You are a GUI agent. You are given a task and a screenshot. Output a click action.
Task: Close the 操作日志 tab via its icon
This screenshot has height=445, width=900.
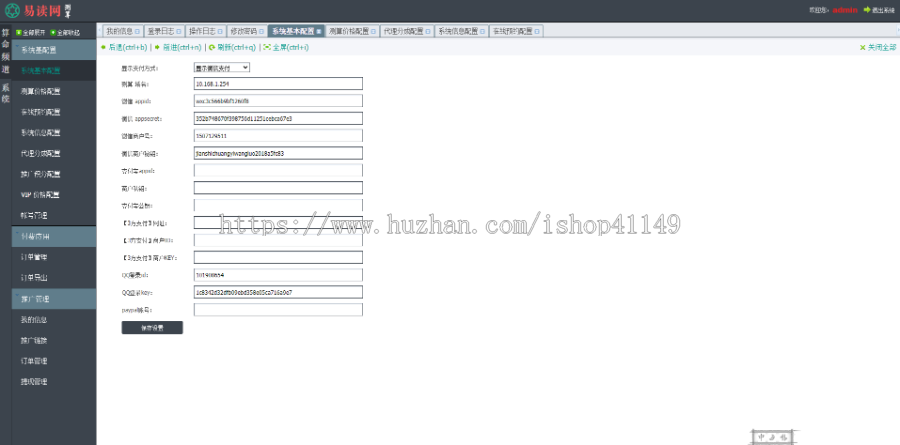point(220,32)
